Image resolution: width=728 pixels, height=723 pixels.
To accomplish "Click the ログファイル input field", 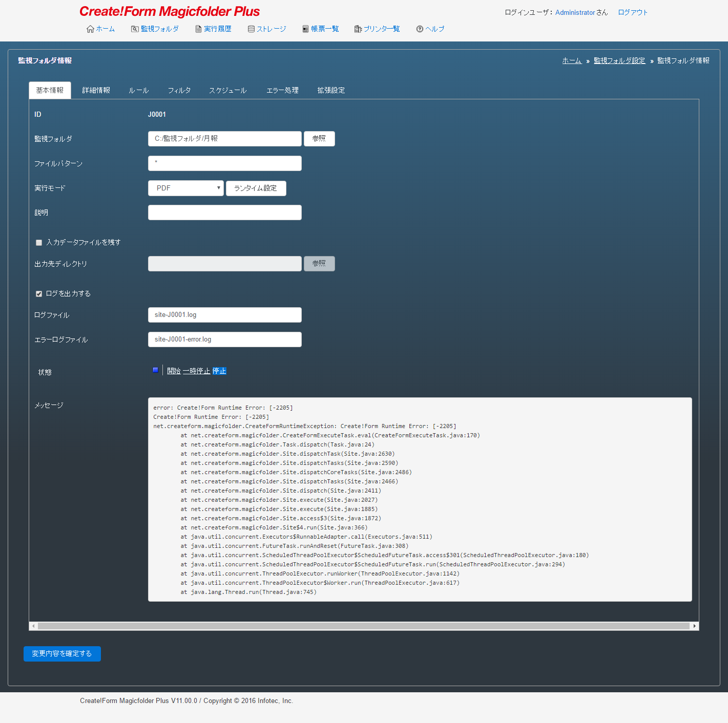I will 225,315.
